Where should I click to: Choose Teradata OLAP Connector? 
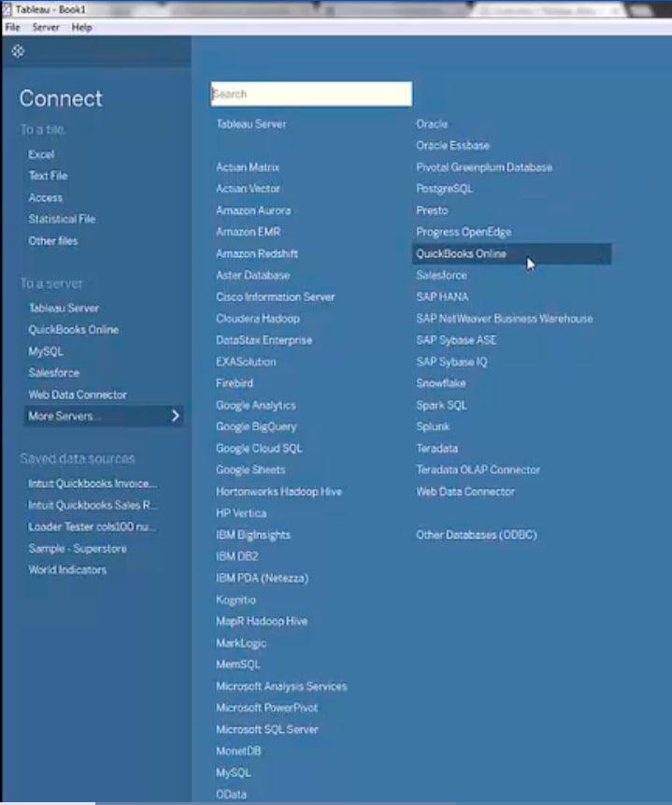pos(478,469)
